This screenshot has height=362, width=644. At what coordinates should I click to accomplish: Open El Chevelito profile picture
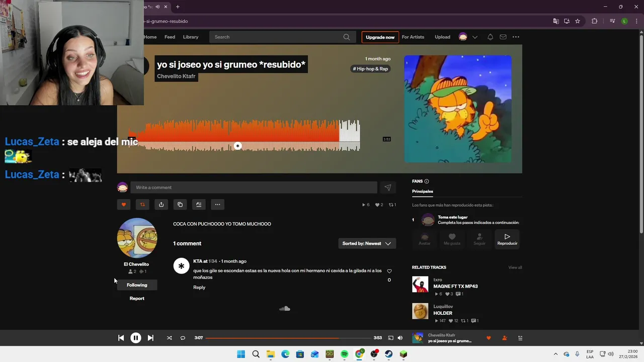click(x=137, y=238)
